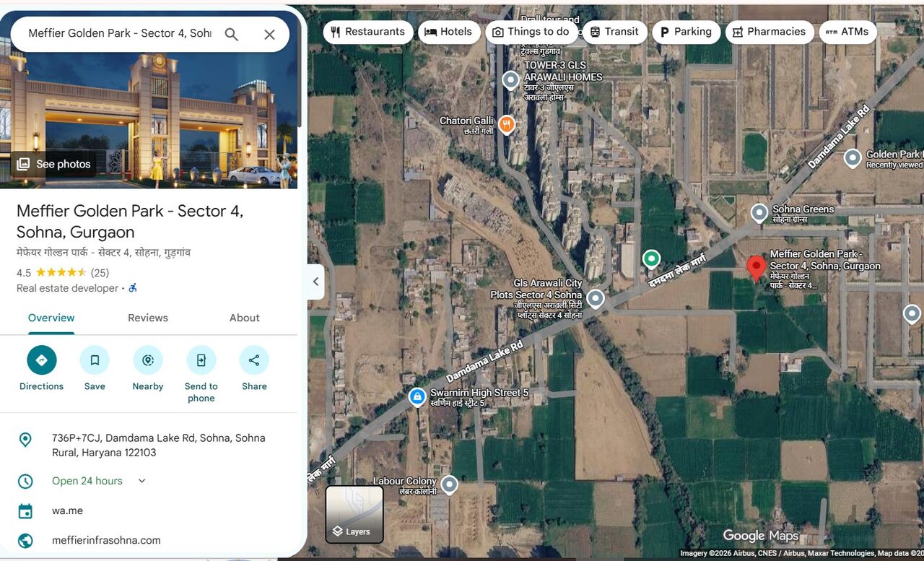The height and width of the screenshot is (561, 924).
Task: Click the globe icon beside website
Action: click(x=25, y=540)
